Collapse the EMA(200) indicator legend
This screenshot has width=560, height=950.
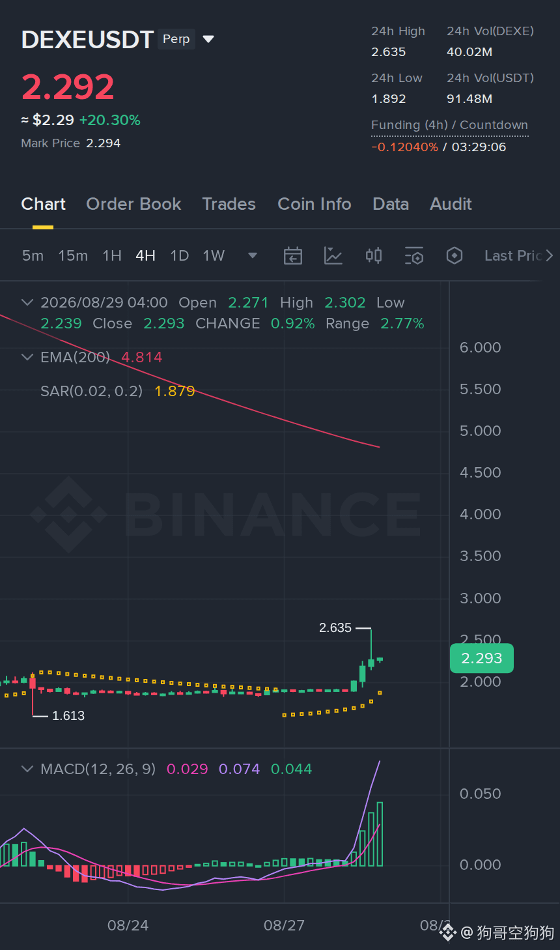pos(27,357)
